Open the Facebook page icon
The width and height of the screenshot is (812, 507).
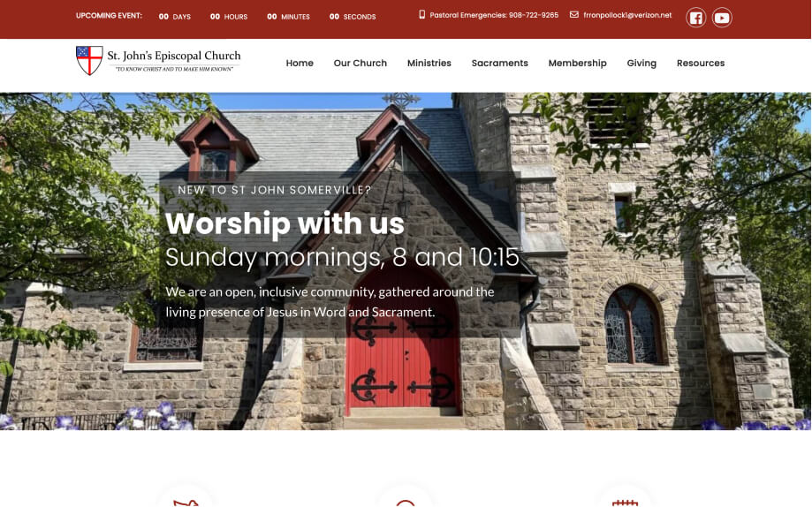pos(696,19)
